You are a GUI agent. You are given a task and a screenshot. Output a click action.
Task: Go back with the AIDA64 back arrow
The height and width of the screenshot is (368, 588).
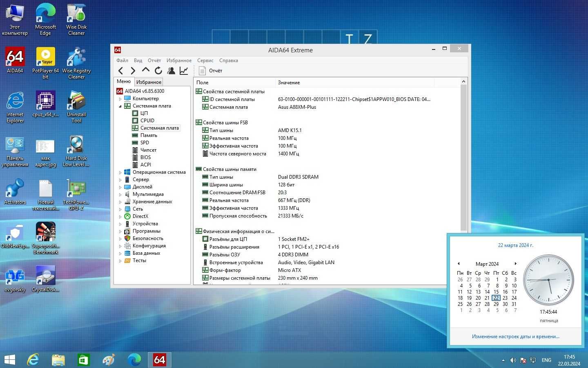coord(120,71)
